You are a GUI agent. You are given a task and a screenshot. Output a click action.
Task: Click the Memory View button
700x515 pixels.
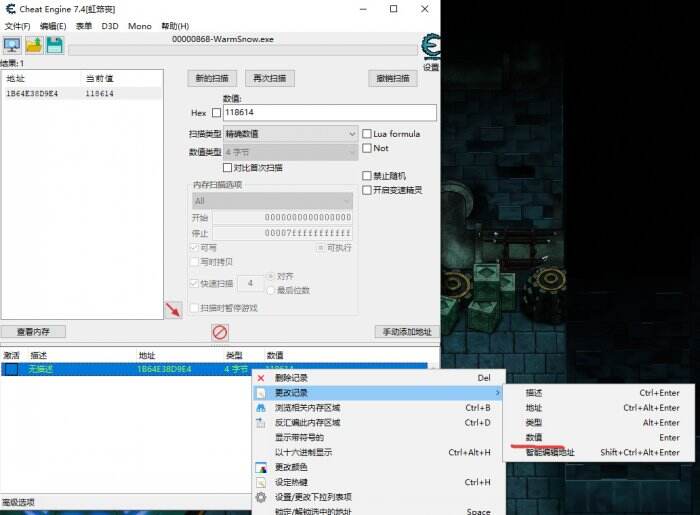(33, 332)
